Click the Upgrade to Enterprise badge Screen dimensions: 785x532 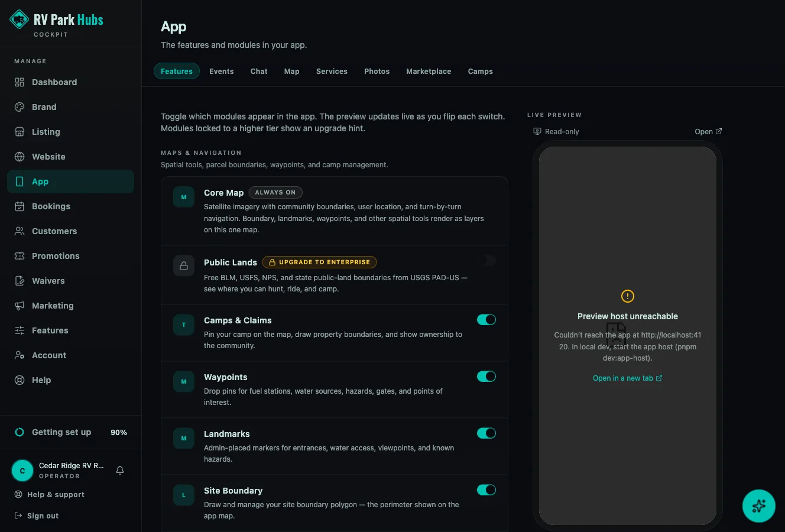pyautogui.click(x=319, y=262)
